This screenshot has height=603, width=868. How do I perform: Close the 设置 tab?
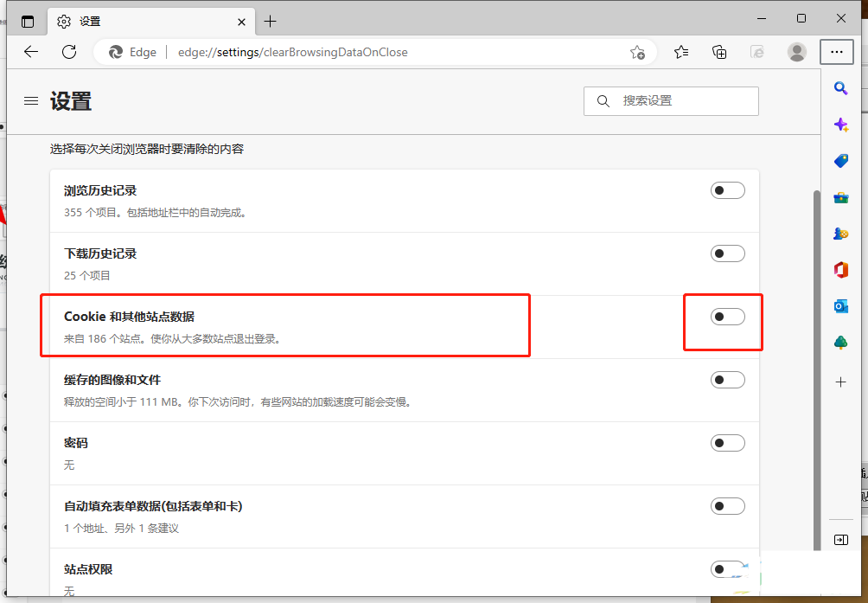tap(241, 22)
